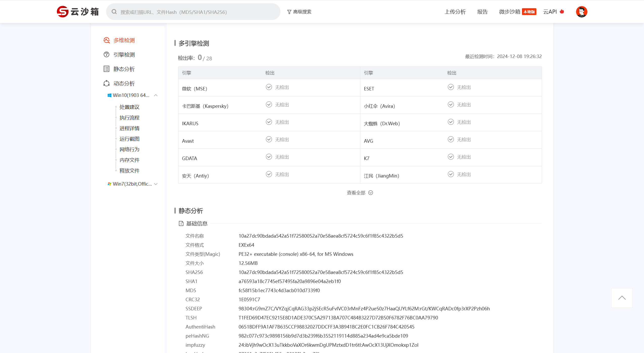Viewport: 644px width, 353px height.
Task: Open the 报告 menu item
Action: 482,12
